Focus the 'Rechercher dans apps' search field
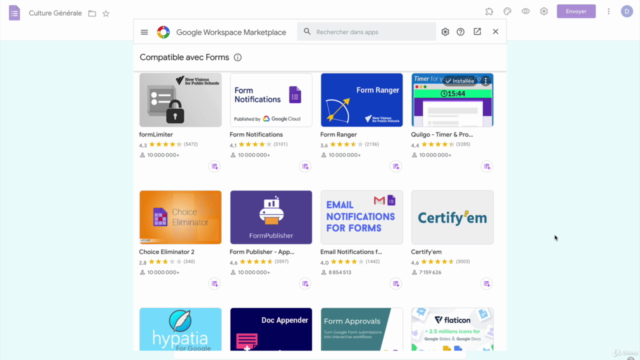 367,32
